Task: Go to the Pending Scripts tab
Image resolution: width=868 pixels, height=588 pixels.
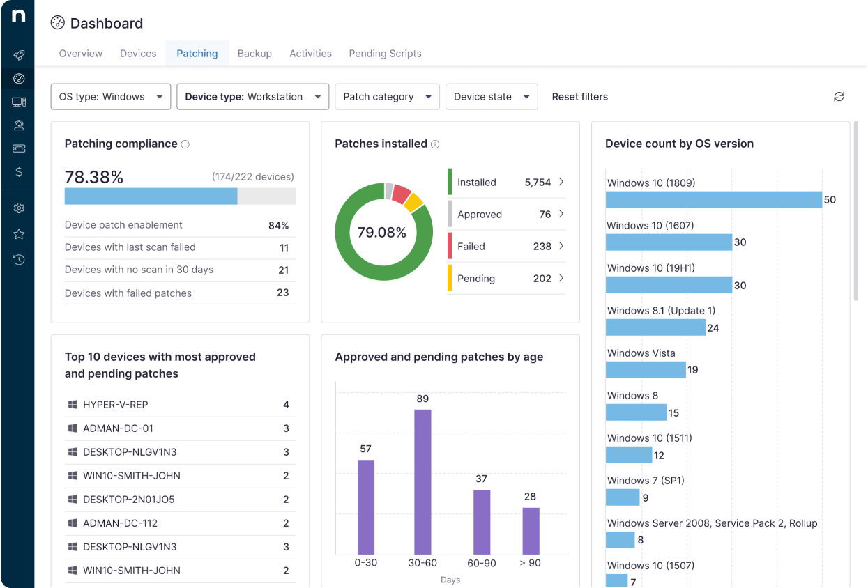Action: [x=385, y=54]
